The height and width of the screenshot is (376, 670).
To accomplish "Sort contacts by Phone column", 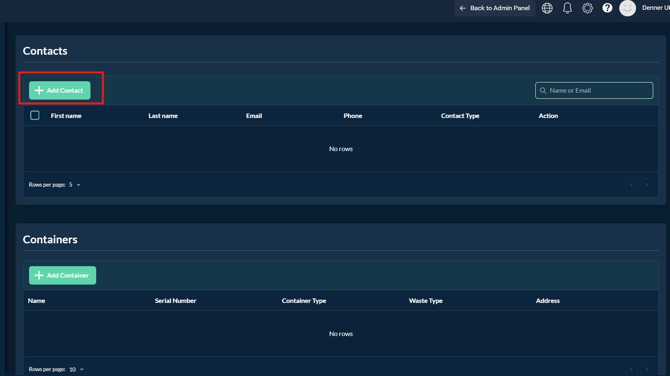I will pos(353,116).
